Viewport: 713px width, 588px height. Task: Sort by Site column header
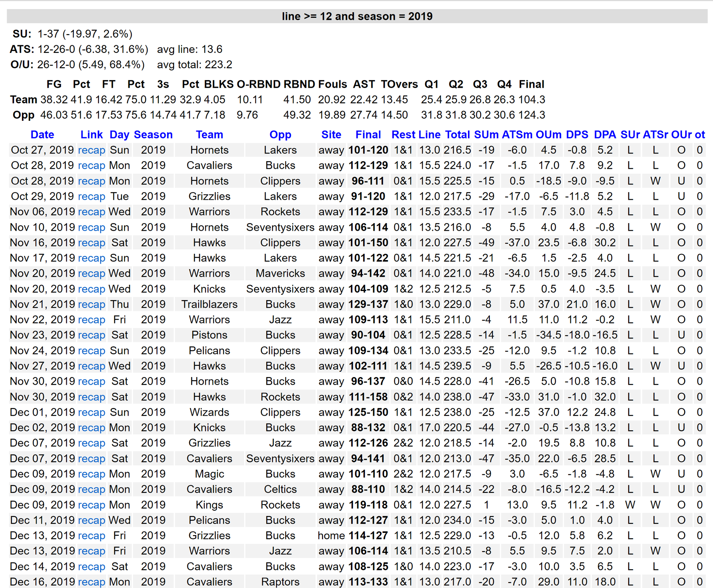click(x=331, y=135)
